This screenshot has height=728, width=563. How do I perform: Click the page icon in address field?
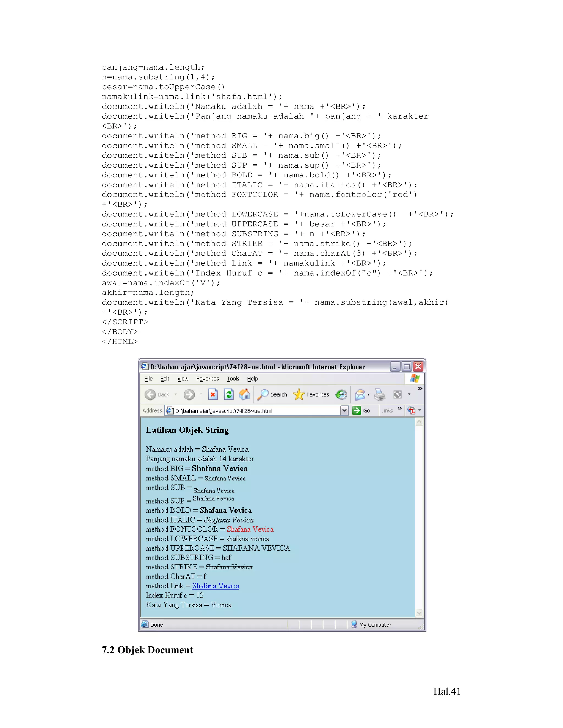[x=169, y=411]
